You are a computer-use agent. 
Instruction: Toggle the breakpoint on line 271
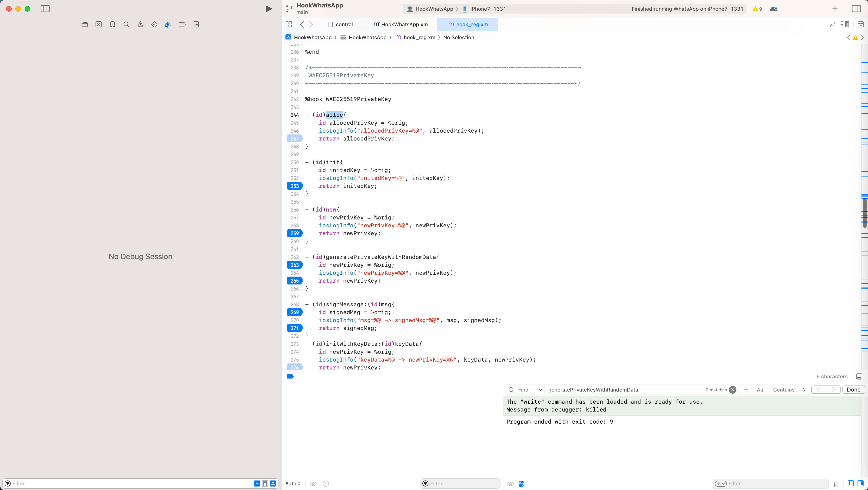click(x=295, y=328)
